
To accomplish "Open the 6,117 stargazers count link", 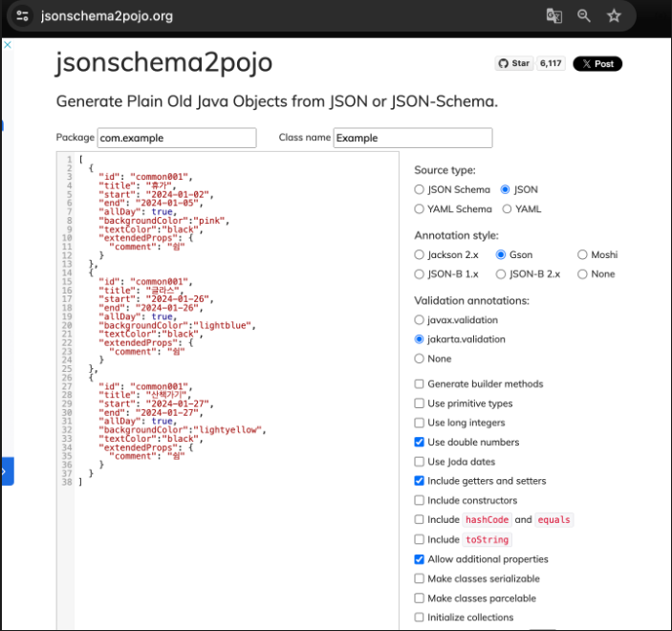I will click(x=551, y=63).
